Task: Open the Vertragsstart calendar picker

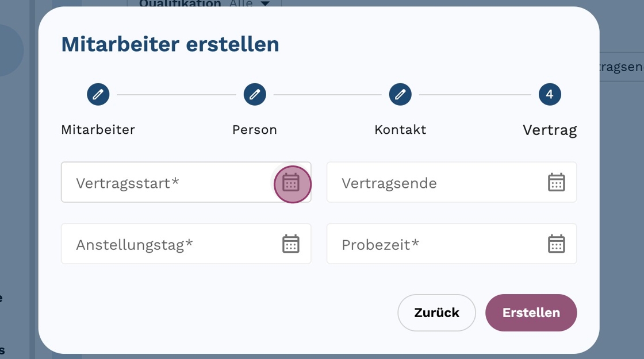Action: pyautogui.click(x=292, y=183)
